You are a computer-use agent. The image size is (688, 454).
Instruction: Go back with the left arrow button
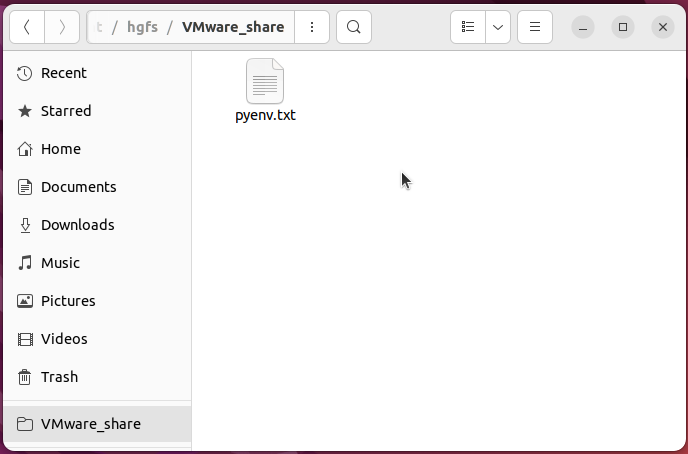pyautogui.click(x=27, y=27)
